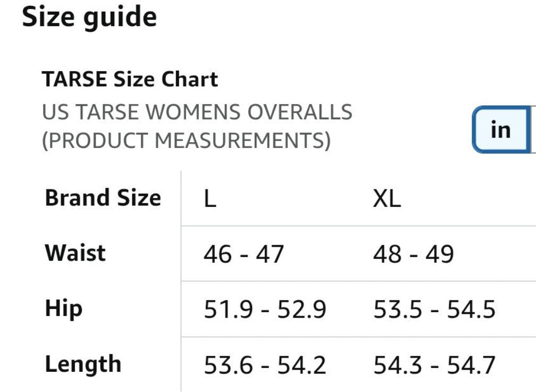The height and width of the screenshot is (392, 536).
Task: Click the "Brand Size" row header
Action: [103, 198]
